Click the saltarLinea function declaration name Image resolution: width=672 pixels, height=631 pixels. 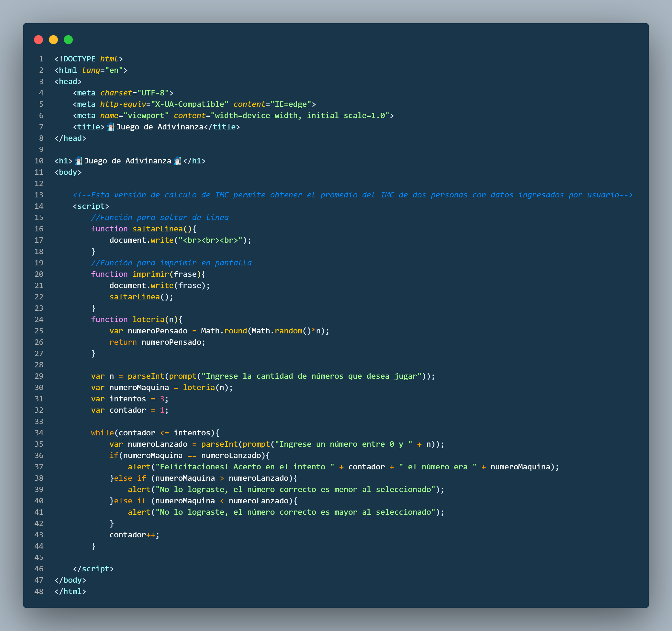[158, 229]
